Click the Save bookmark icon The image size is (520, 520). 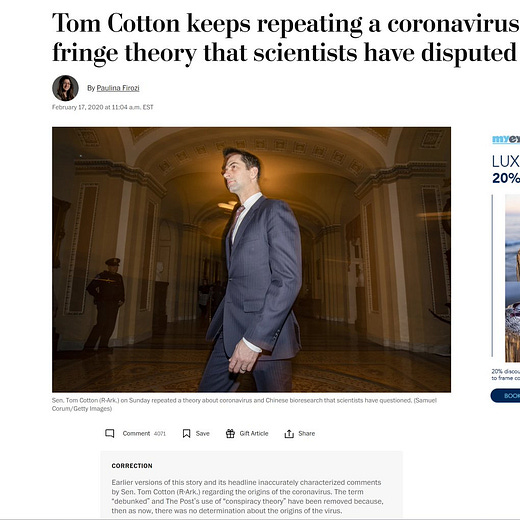point(186,433)
